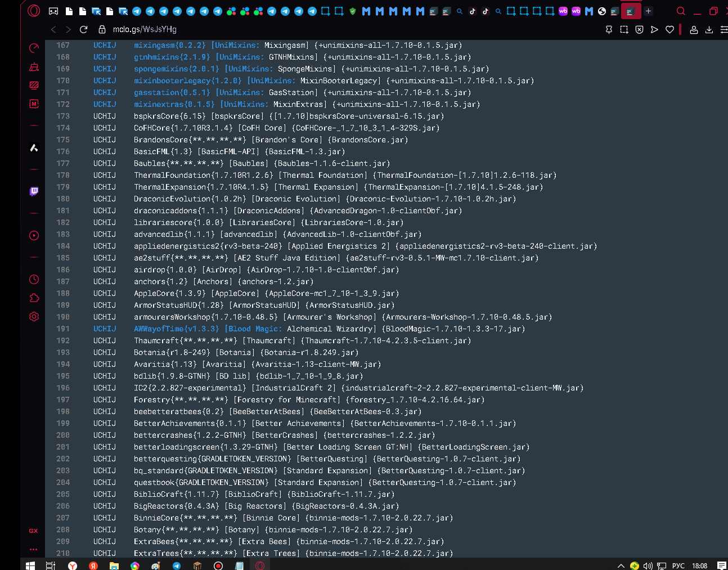The image size is (728, 570).
Task: Bookmark this page with heart icon
Action: (669, 29)
